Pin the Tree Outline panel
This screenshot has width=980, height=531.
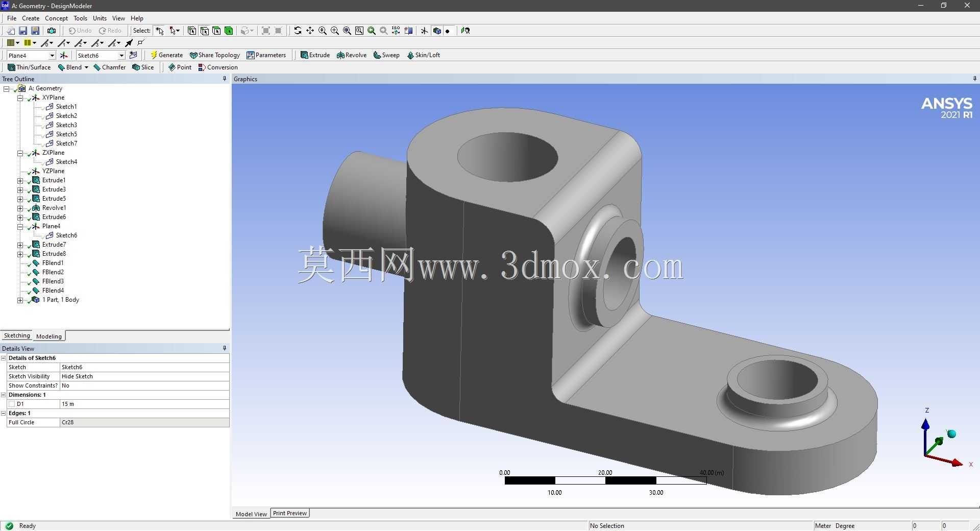225,79
